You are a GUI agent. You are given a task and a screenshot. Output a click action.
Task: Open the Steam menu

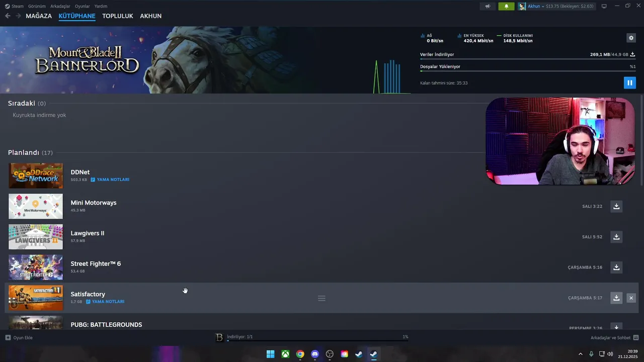[14, 6]
